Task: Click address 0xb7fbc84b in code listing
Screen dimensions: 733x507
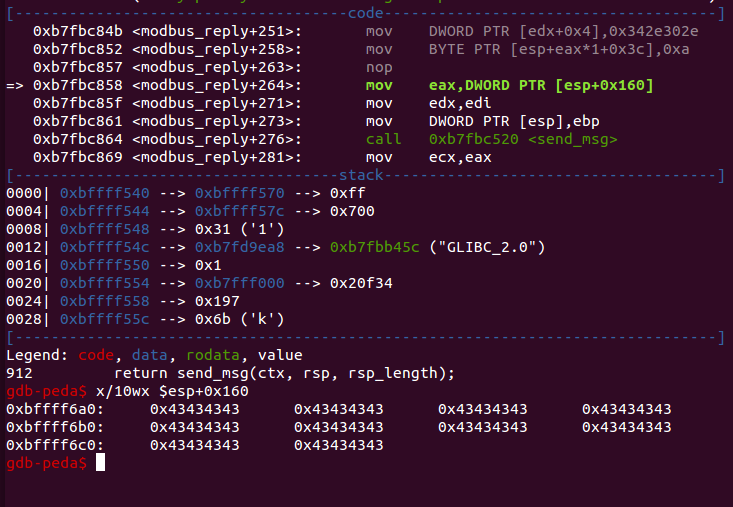Action: click(x=78, y=31)
